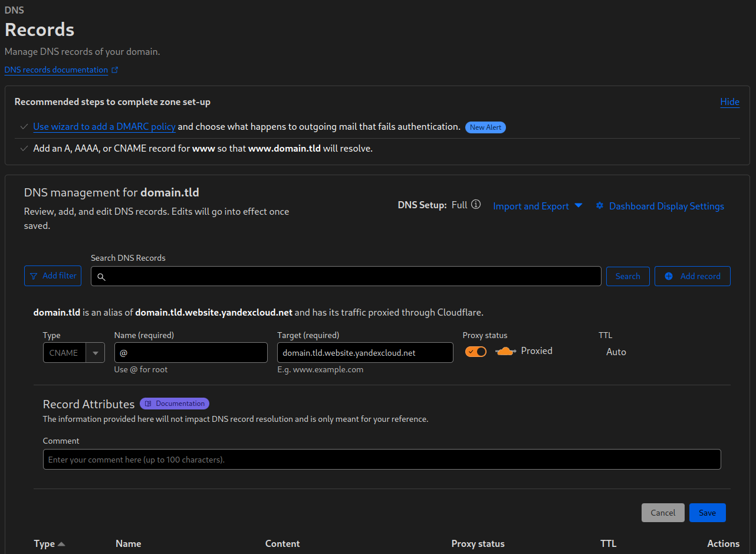Click the magnifier icon in the search box

pyautogui.click(x=101, y=277)
